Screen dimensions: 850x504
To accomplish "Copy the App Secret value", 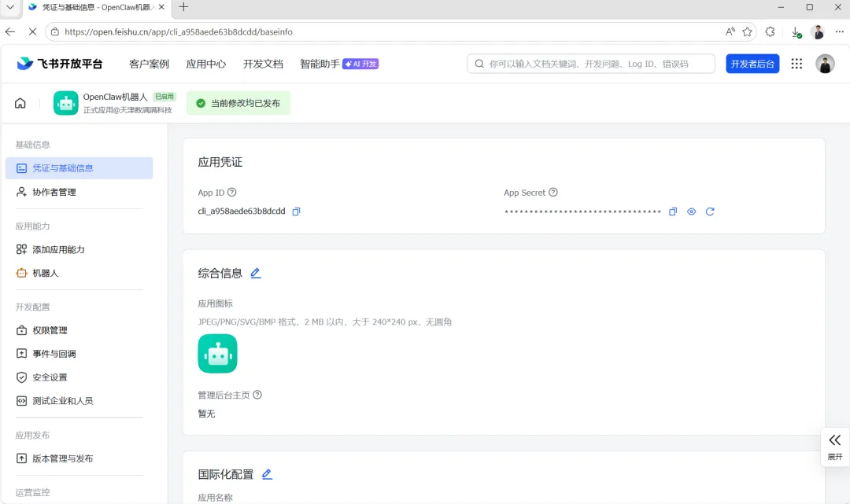I will point(673,212).
